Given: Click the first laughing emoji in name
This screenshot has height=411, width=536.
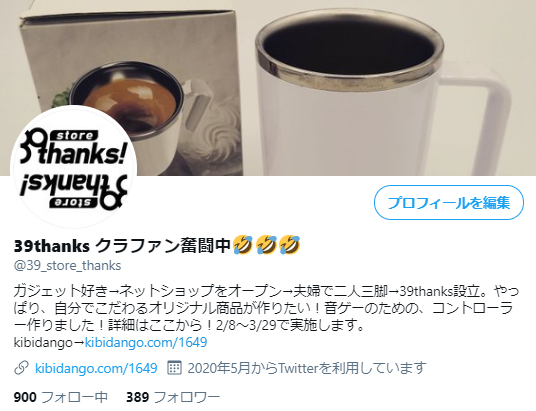Looking at the screenshot, I should pos(242,245).
